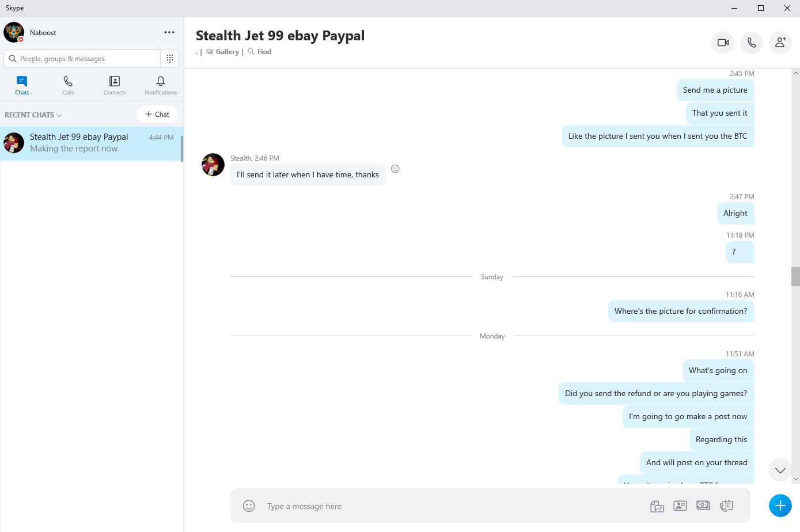The width and height of the screenshot is (800, 532).
Task: Click the "?" message bubble
Action: click(x=740, y=252)
